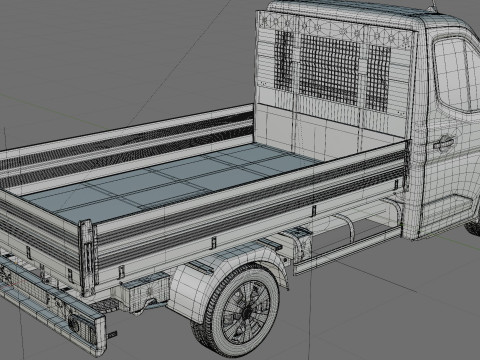Click the wheel hub center of rear wheel
Image resolution: width=480 pixels, height=360 pixels.
[247, 313]
